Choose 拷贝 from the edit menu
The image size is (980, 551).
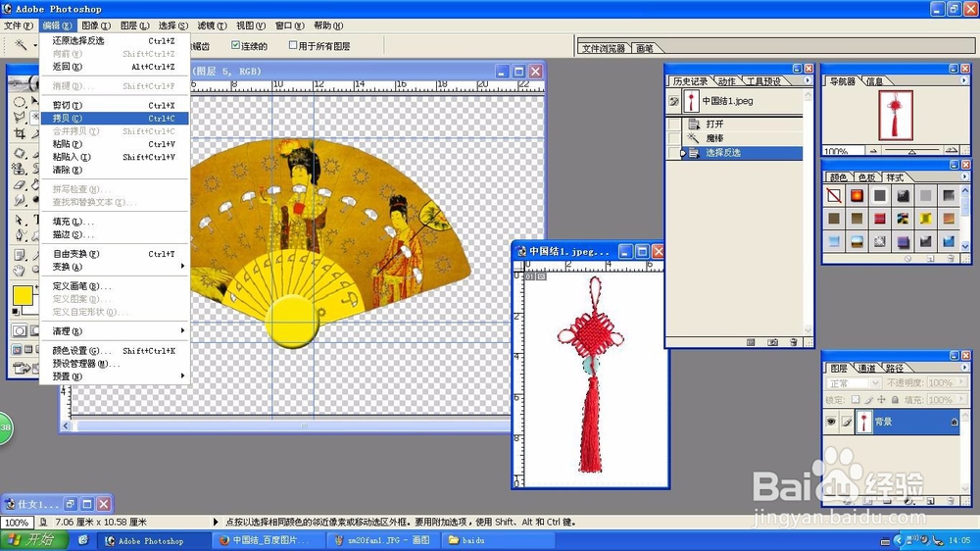[114, 119]
